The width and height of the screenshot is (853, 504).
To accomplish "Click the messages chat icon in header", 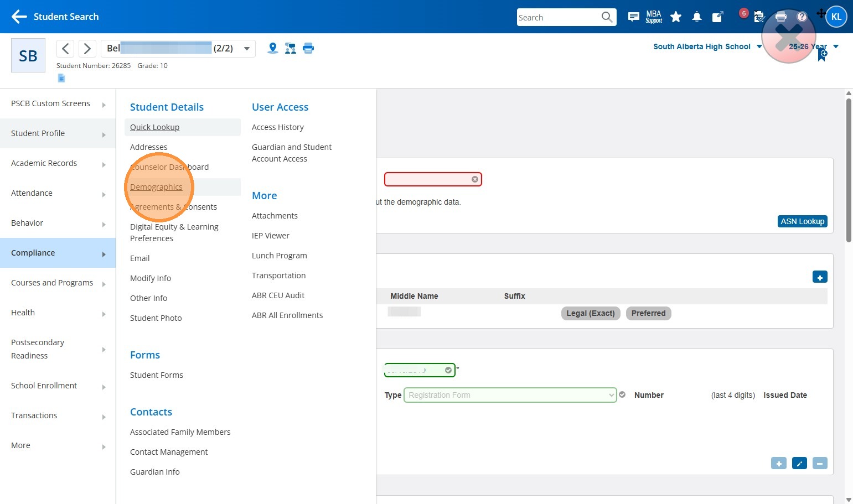I will pyautogui.click(x=634, y=17).
